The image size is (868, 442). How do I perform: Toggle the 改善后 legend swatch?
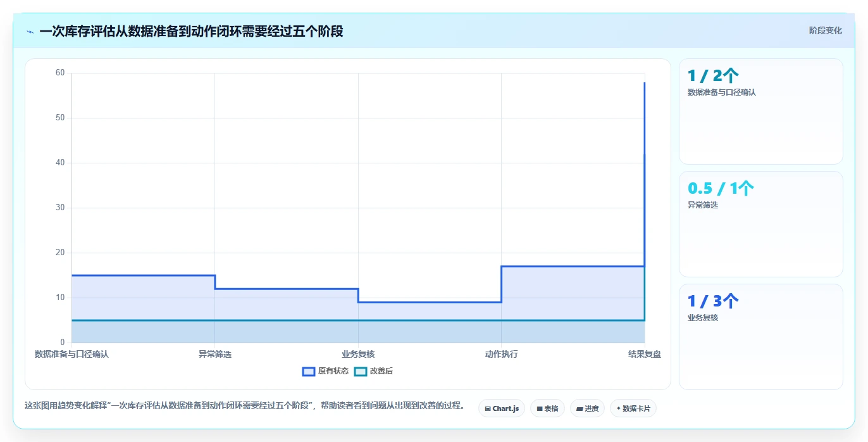(x=361, y=371)
